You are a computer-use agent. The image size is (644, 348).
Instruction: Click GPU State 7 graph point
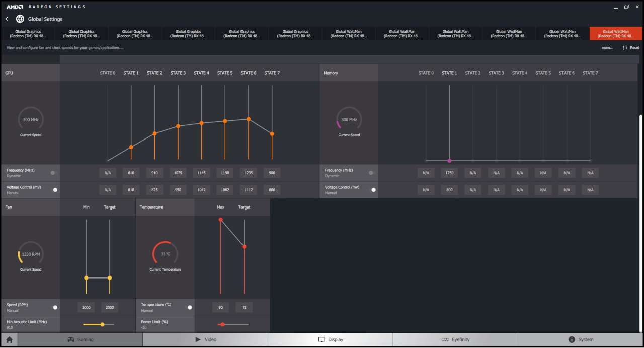(x=272, y=134)
